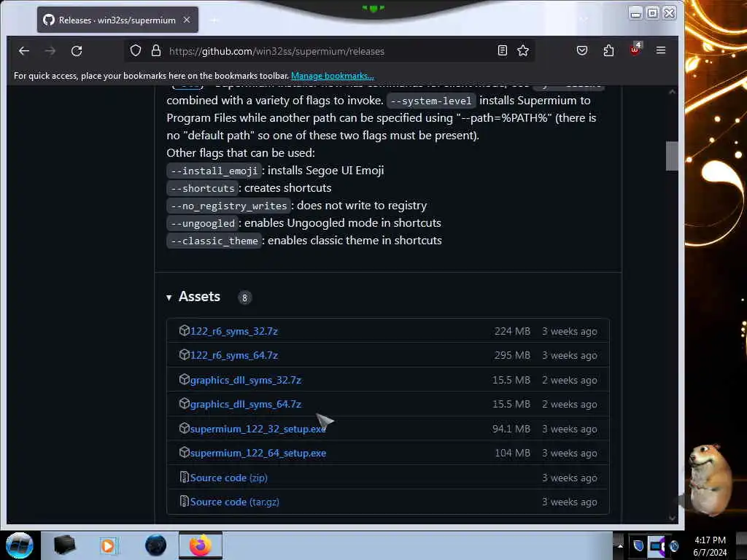Open Firefox application hamburger menu
747x560 pixels.
pos(661,50)
